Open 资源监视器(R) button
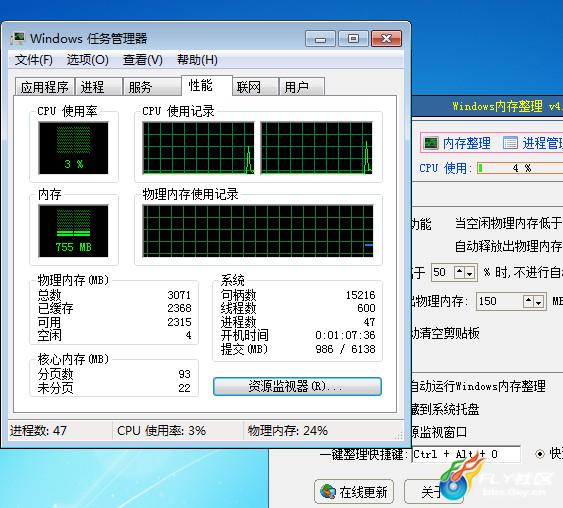Viewport: 563px width, 508px height. pos(297,386)
